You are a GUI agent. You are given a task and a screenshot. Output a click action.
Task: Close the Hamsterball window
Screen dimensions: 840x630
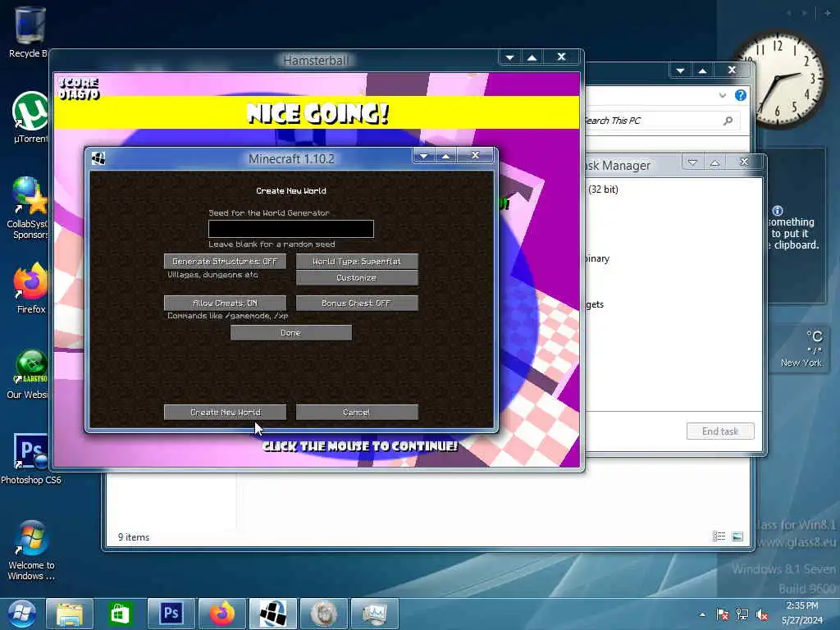(x=561, y=57)
